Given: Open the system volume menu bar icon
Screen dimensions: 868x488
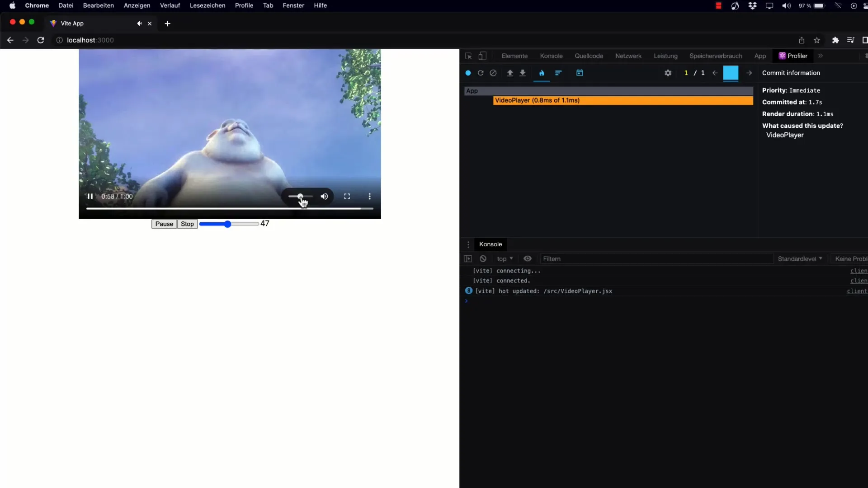Looking at the screenshot, I should pos(787,5).
